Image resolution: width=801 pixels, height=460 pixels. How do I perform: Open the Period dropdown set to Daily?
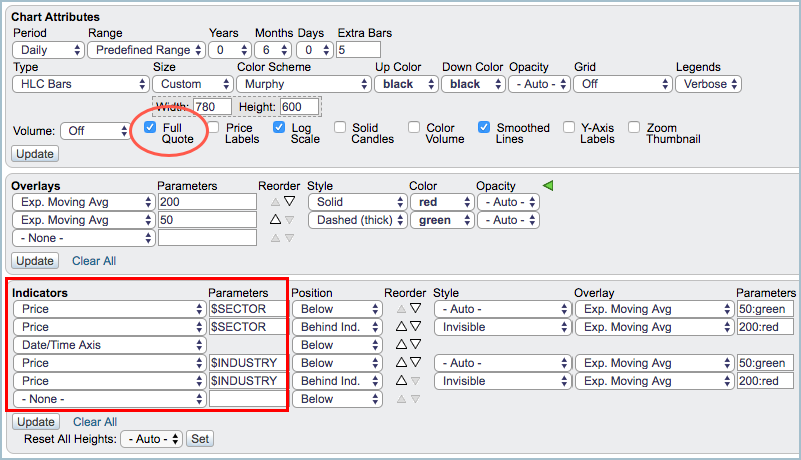[48, 49]
